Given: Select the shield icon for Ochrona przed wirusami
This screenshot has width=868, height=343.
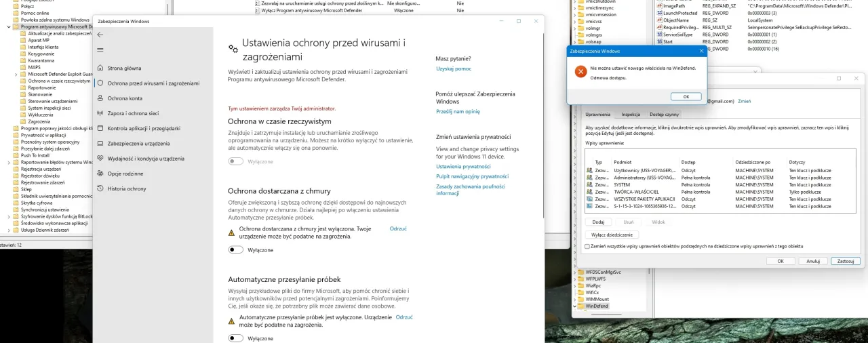Looking at the screenshot, I should point(100,83).
